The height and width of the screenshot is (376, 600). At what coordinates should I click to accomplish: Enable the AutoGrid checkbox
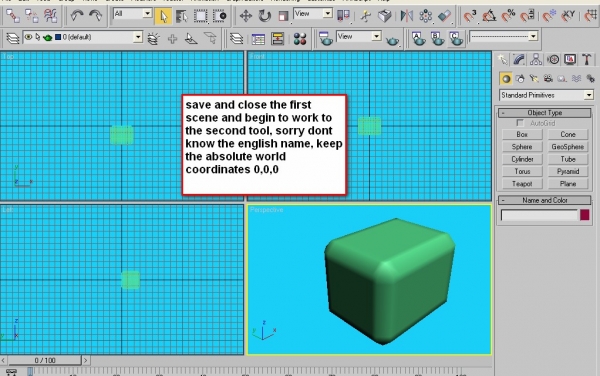tap(520, 123)
